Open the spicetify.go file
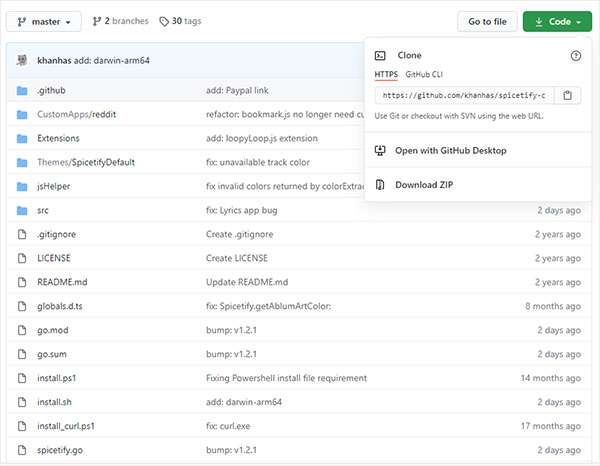 click(60, 450)
